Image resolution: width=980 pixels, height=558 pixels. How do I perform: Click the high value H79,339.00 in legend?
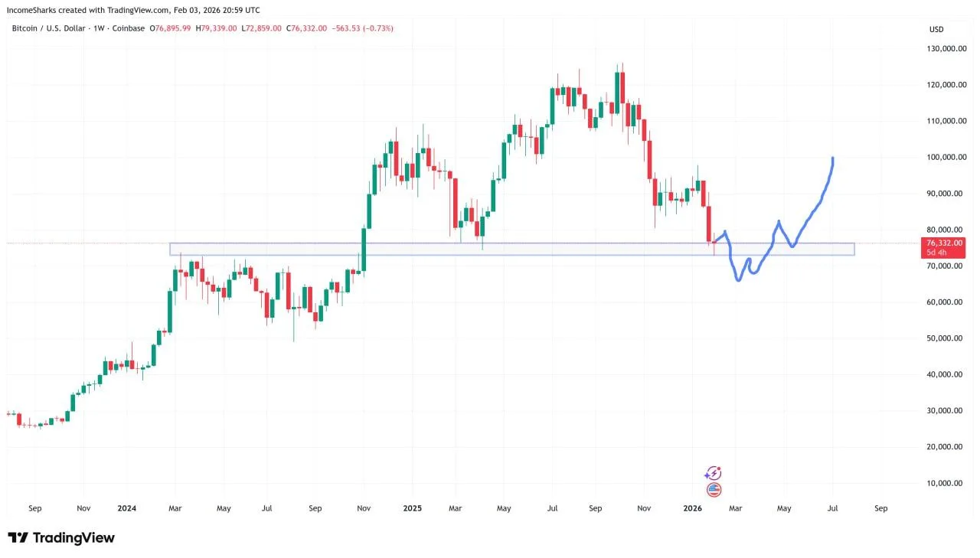tap(217, 28)
